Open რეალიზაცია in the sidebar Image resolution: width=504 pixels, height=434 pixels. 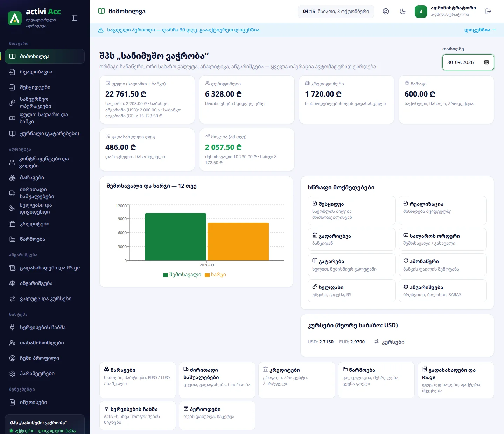(45, 72)
